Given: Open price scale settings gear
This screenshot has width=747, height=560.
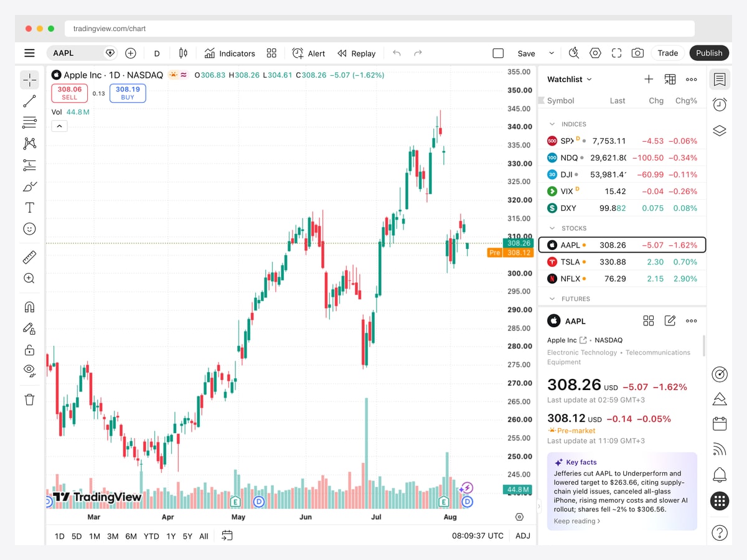Looking at the screenshot, I should click(520, 517).
